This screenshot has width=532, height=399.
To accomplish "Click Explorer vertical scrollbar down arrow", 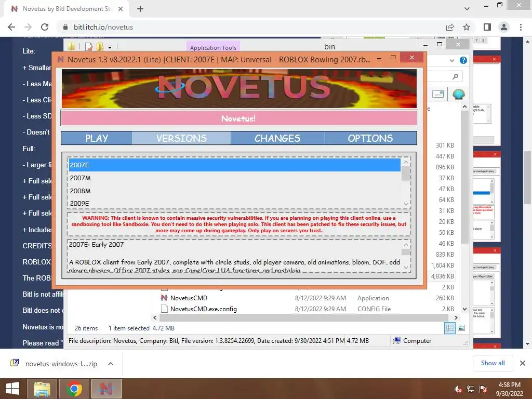I will [x=465, y=309].
